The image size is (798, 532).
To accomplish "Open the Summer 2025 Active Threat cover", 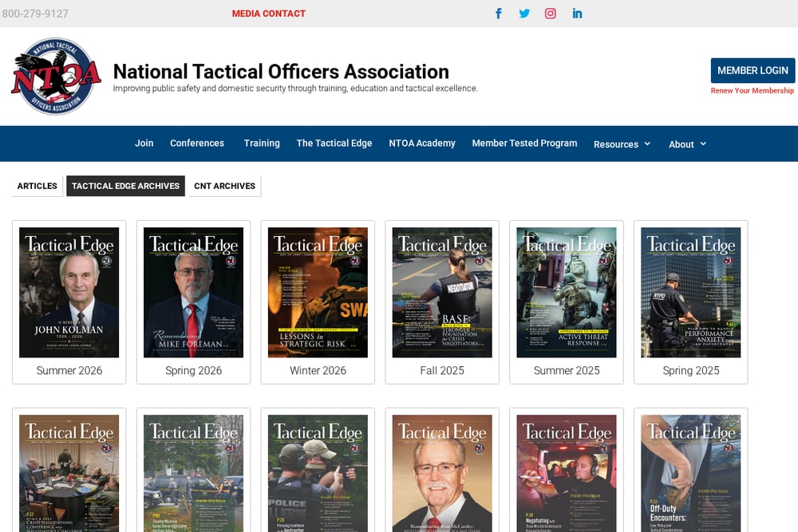I will (567, 293).
